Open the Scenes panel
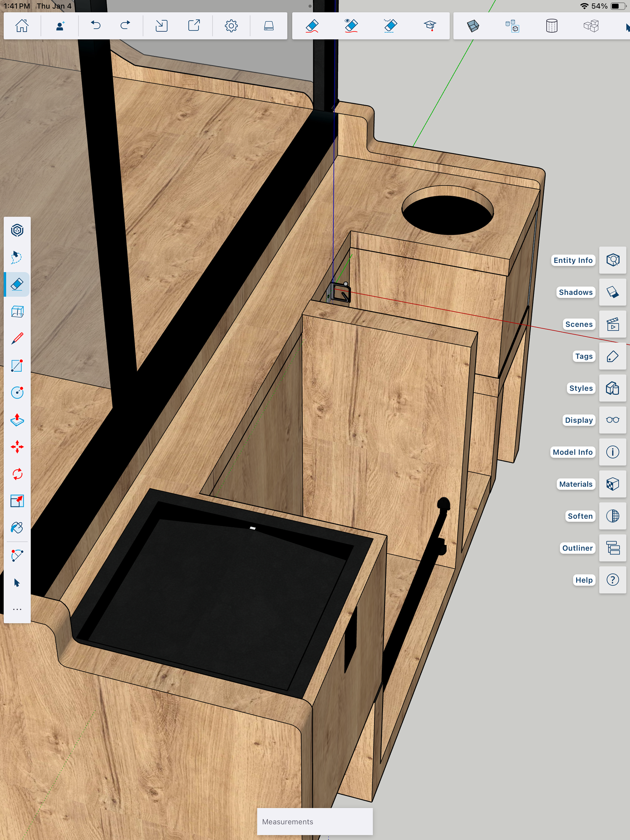This screenshot has width=630, height=840. [613, 324]
